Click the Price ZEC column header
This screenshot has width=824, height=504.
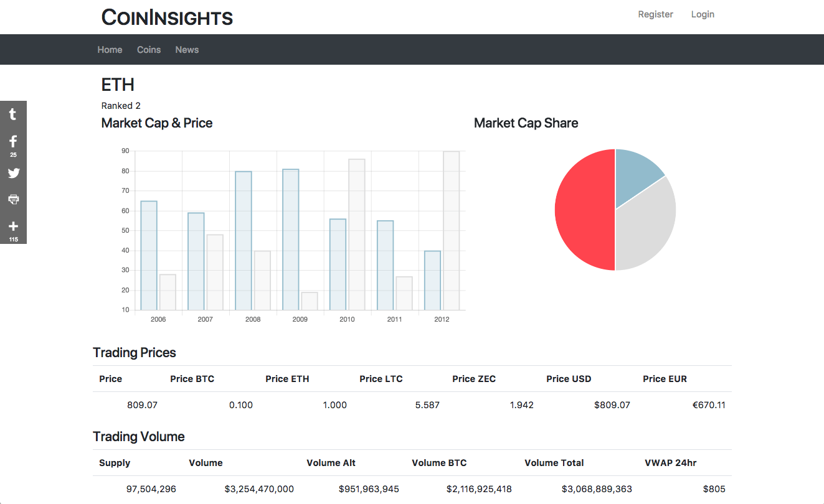pyautogui.click(x=474, y=379)
